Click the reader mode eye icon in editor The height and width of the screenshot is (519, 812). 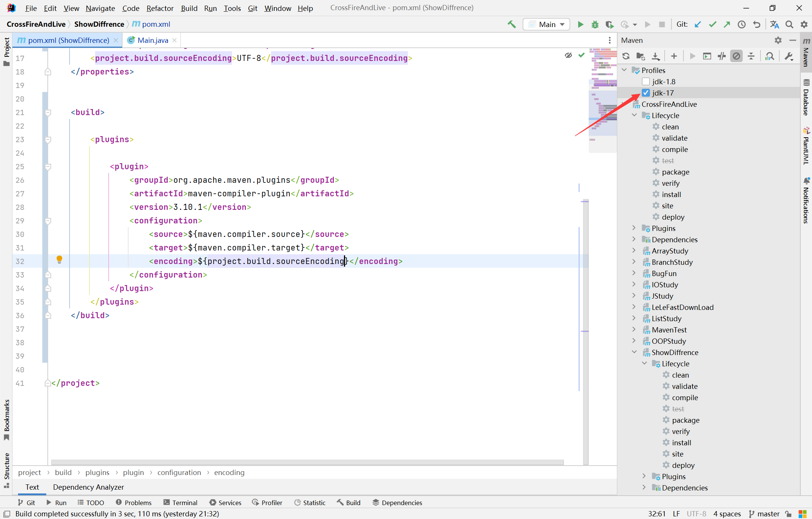click(x=568, y=55)
